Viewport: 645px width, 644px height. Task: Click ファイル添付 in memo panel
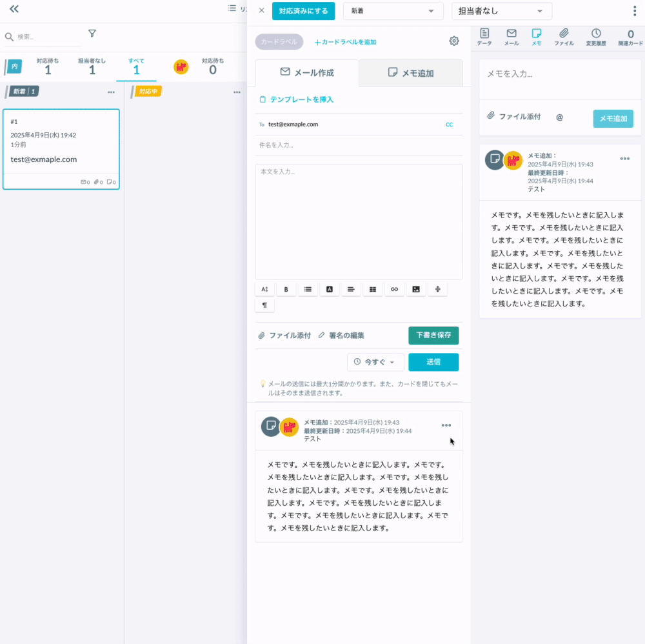pyautogui.click(x=514, y=117)
